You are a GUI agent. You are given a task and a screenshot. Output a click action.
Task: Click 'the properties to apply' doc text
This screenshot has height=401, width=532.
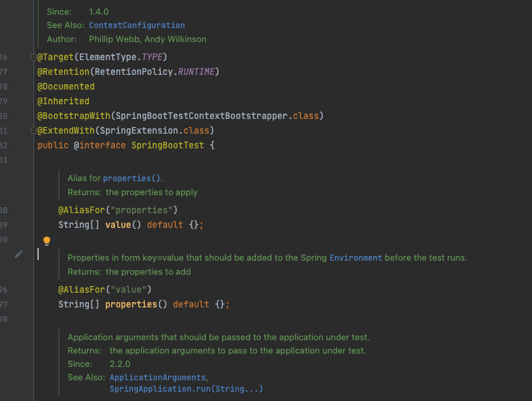pyautogui.click(x=151, y=192)
